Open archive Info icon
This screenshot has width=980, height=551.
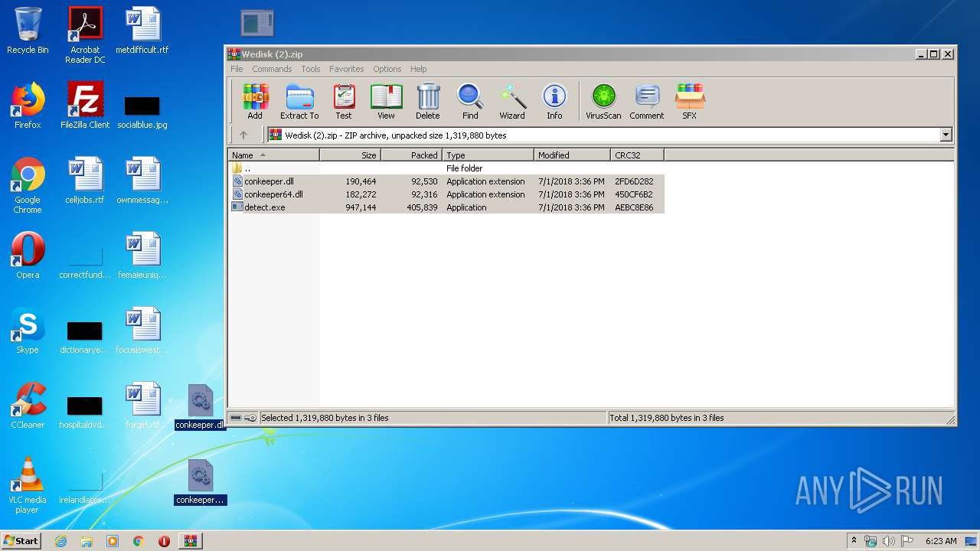tap(554, 102)
